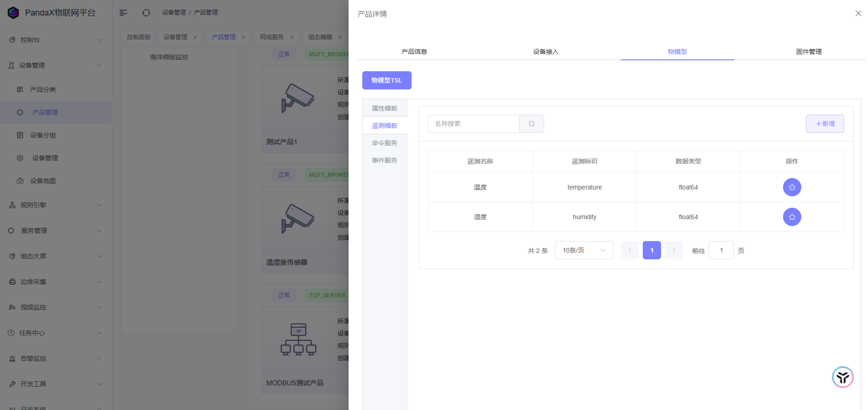Open the 固件管理 tab
This screenshot has width=868, height=410.
[x=809, y=52]
